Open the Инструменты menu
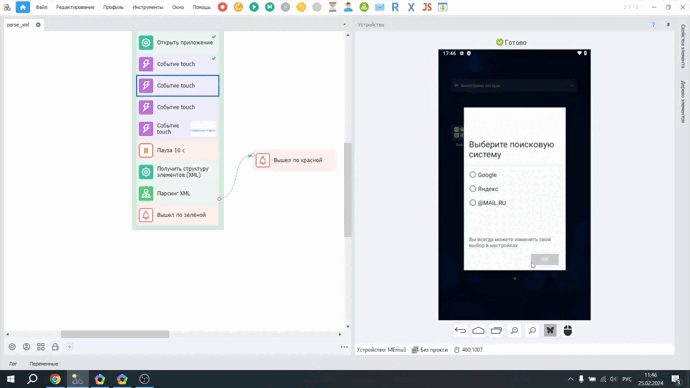 [x=147, y=7]
